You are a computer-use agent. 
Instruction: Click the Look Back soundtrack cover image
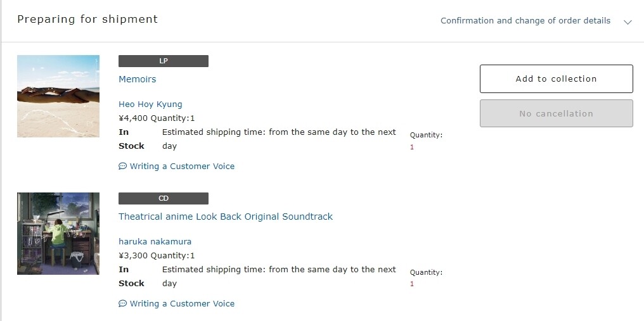click(x=58, y=234)
